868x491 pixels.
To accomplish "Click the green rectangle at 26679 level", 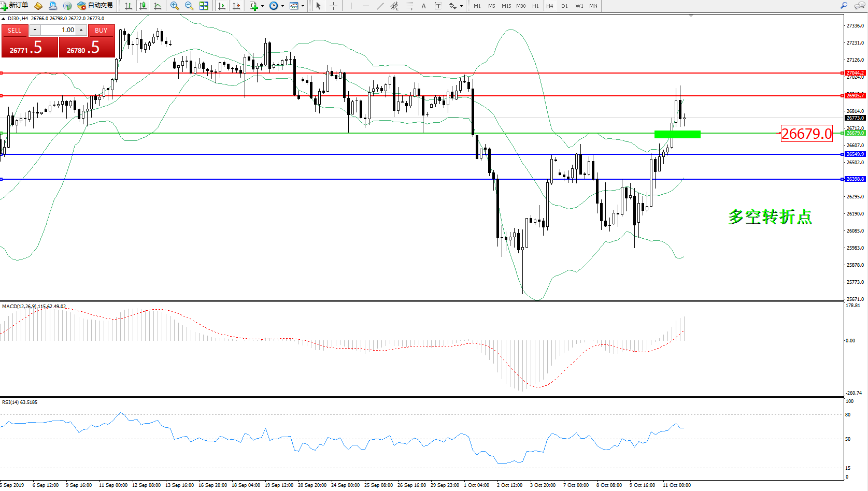I will (x=677, y=134).
